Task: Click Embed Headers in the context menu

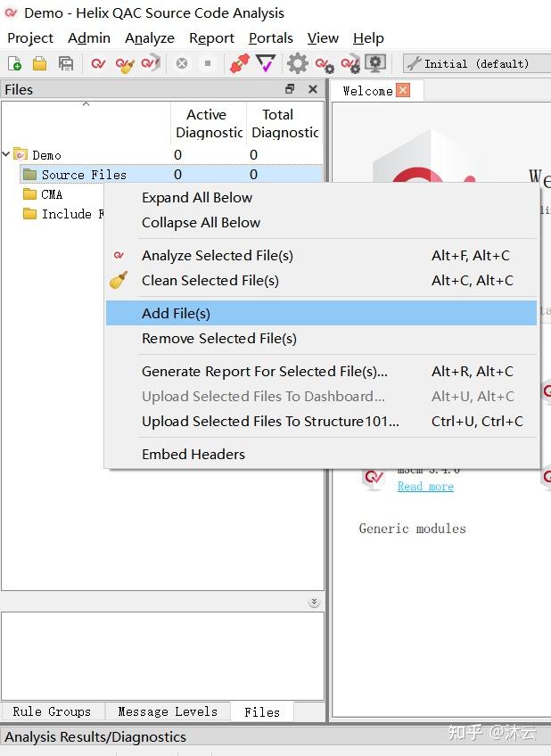Action: (x=193, y=454)
